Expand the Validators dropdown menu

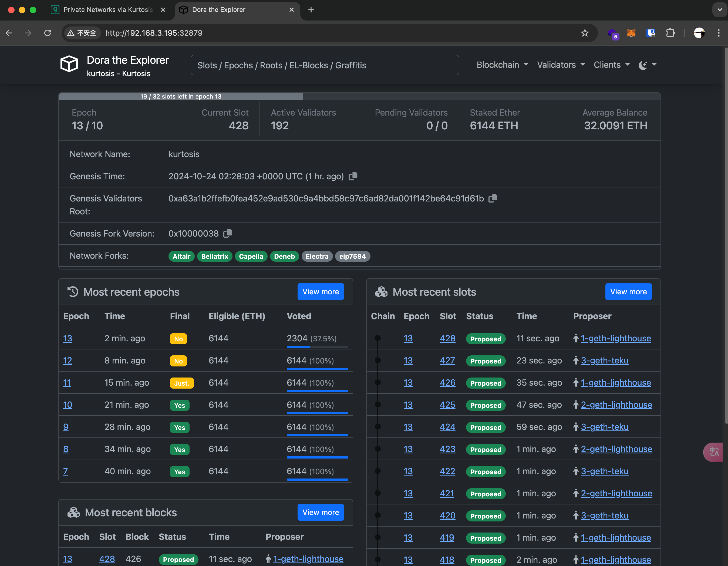point(561,65)
